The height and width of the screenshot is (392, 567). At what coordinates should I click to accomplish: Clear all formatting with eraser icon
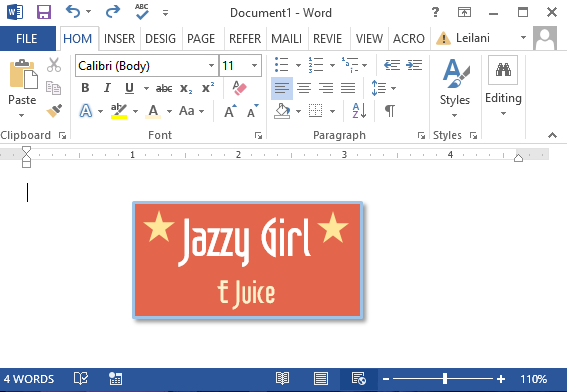pos(239,88)
